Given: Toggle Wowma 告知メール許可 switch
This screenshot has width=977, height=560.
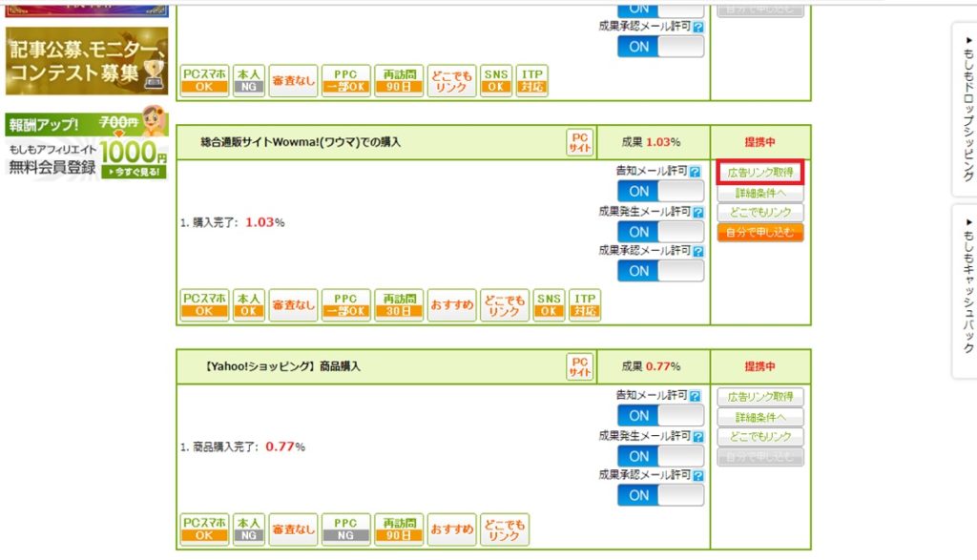Looking at the screenshot, I should 660,191.
